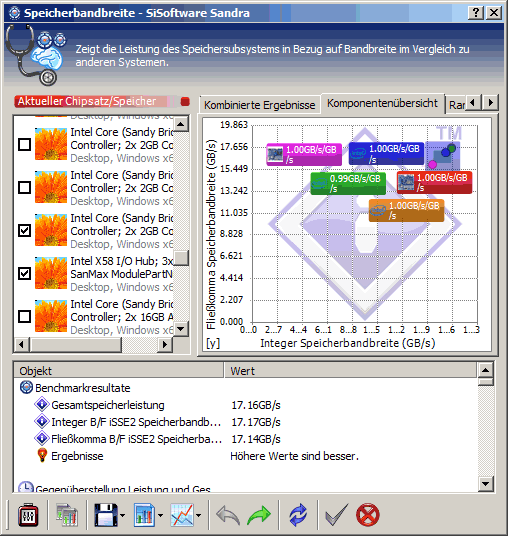Click the [y] axis toggle label
The image size is (508, 536).
tap(213, 343)
